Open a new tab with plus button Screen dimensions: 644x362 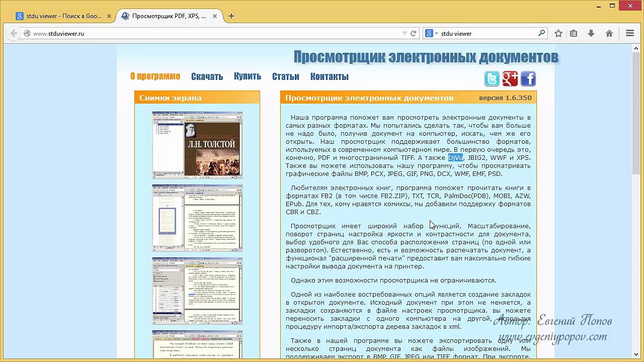click(231, 16)
